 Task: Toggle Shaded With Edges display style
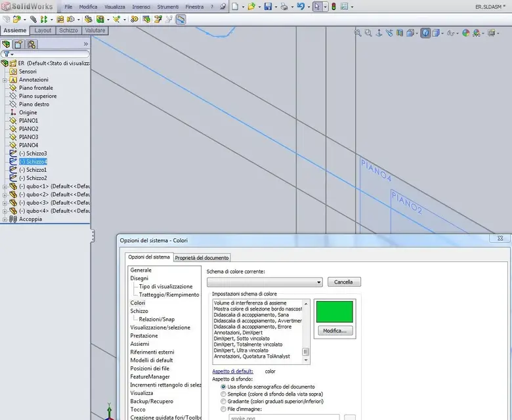[x=425, y=33]
